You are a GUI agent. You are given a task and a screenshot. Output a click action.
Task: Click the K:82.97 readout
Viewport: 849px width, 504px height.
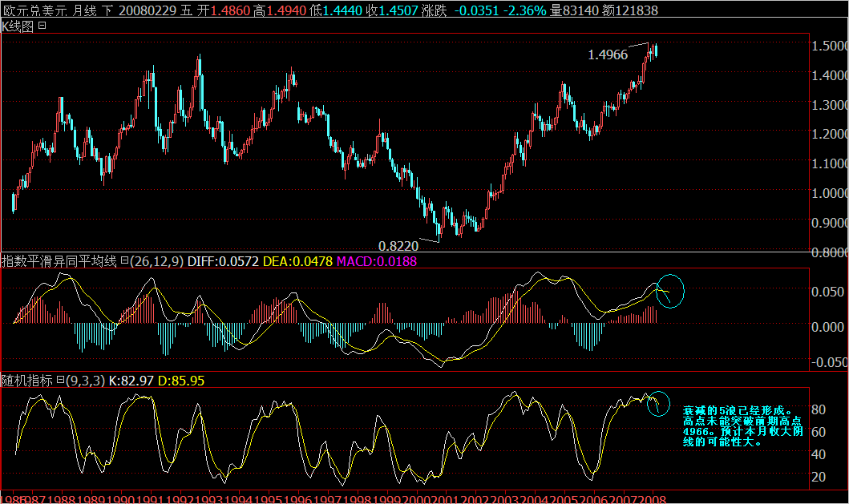pyautogui.click(x=131, y=381)
